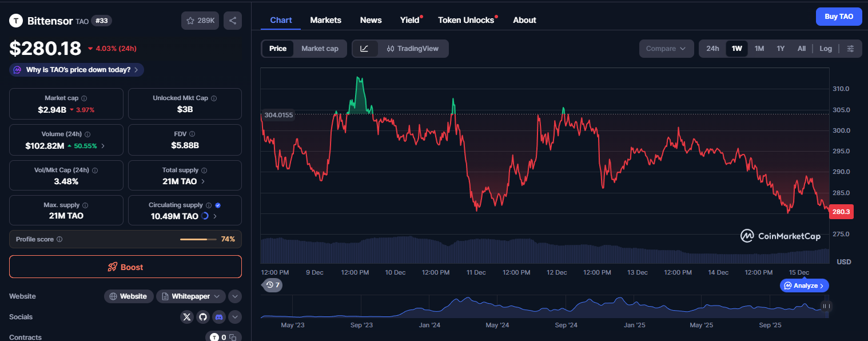The image size is (868, 341).
Task: Switch to Token Unlocks tab
Action: (466, 20)
